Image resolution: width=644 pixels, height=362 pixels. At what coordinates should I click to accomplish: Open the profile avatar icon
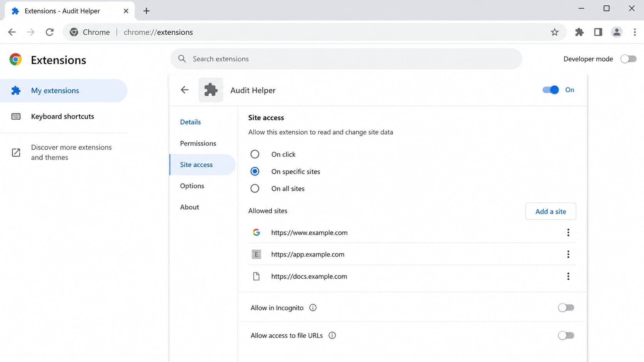pyautogui.click(x=617, y=32)
